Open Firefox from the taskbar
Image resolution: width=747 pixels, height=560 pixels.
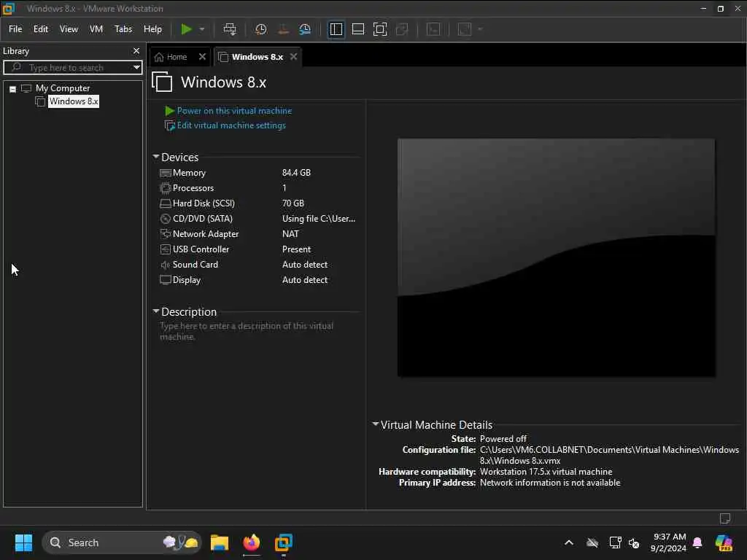pyautogui.click(x=252, y=542)
